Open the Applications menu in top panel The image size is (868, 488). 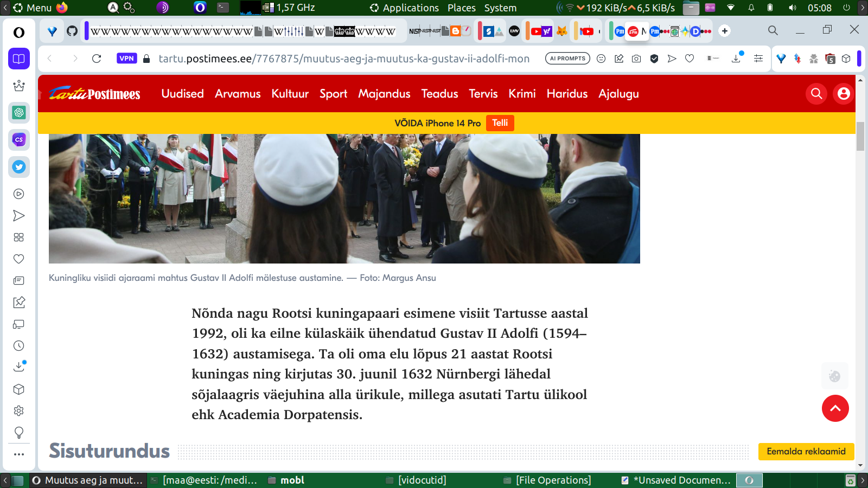(x=410, y=8)
